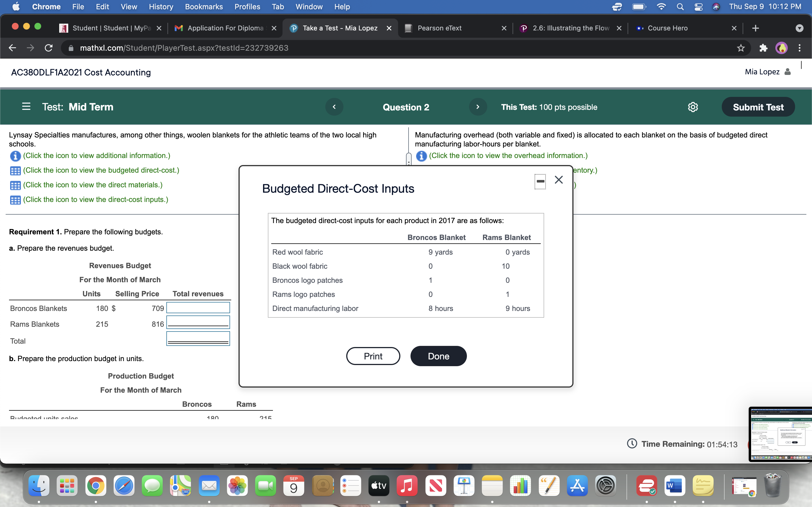Screen dimensions: 812x507
Task: Click the direct-cost inputs table icon
Action: pos(15,200)
